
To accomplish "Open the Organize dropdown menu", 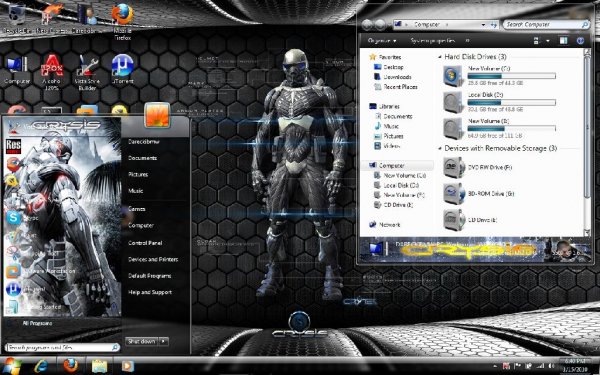I will [382, 41].
